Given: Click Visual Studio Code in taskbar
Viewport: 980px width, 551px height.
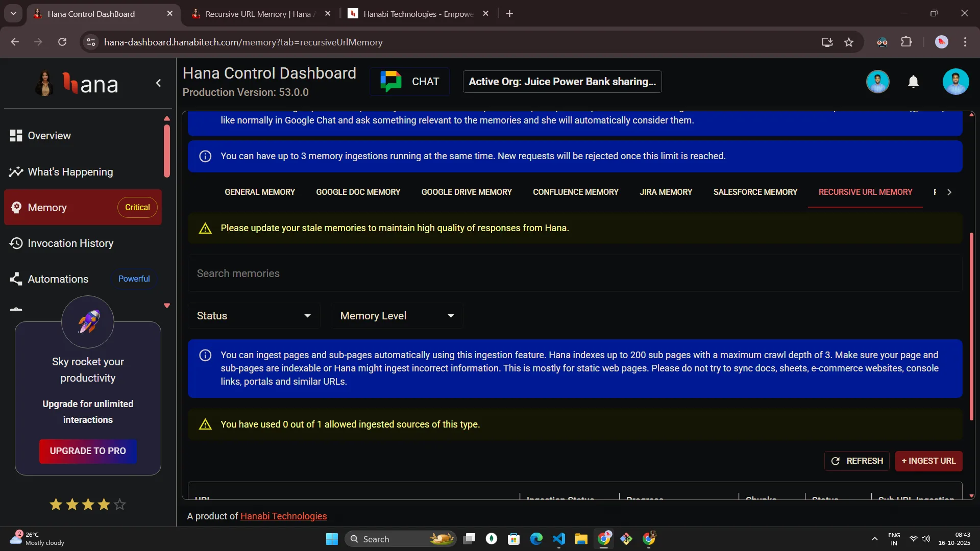Looking at the screenshot, I should coord(559,539).
